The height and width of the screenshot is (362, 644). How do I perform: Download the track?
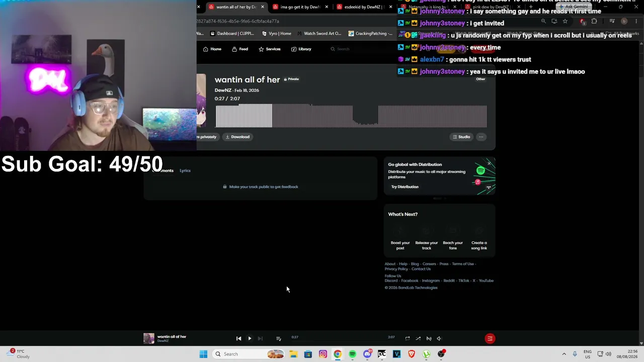coord(237,137)
